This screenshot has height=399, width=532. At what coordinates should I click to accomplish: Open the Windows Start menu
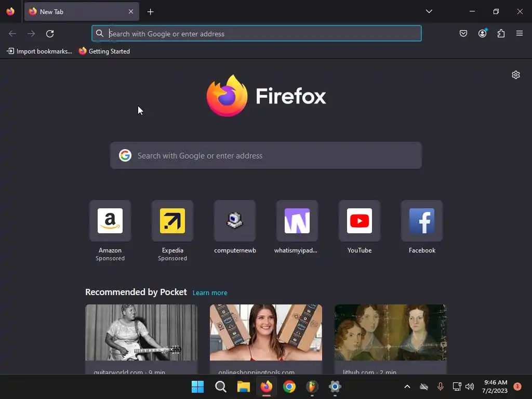pyautogui.click(x=197, y=387)
